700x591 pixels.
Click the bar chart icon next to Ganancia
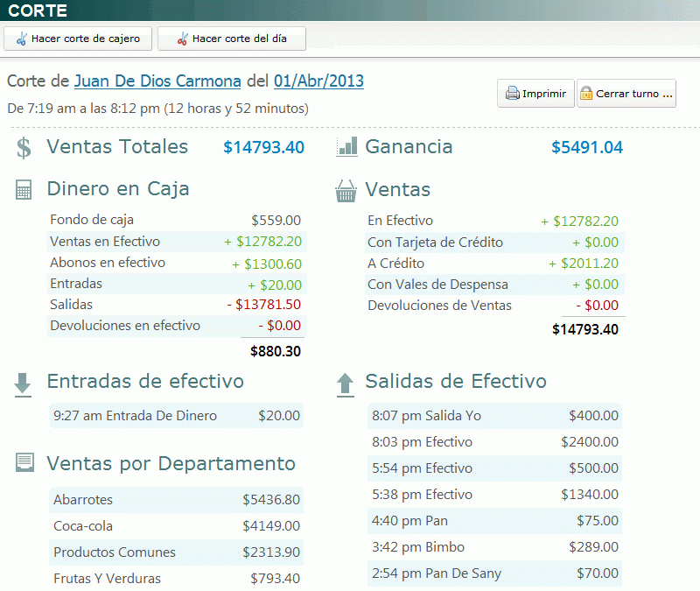[x=346, y=147]
